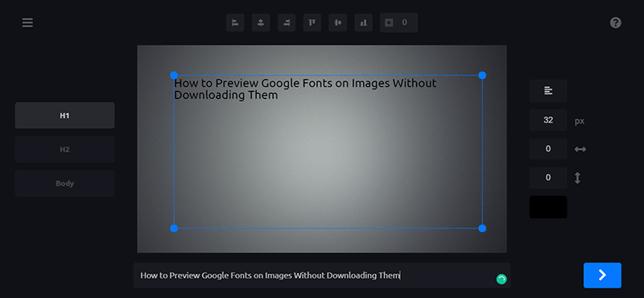Click the padding square icon in toolbar
Image resolution: width=644 pixels, height=298 pixels.
coord(389,23)
